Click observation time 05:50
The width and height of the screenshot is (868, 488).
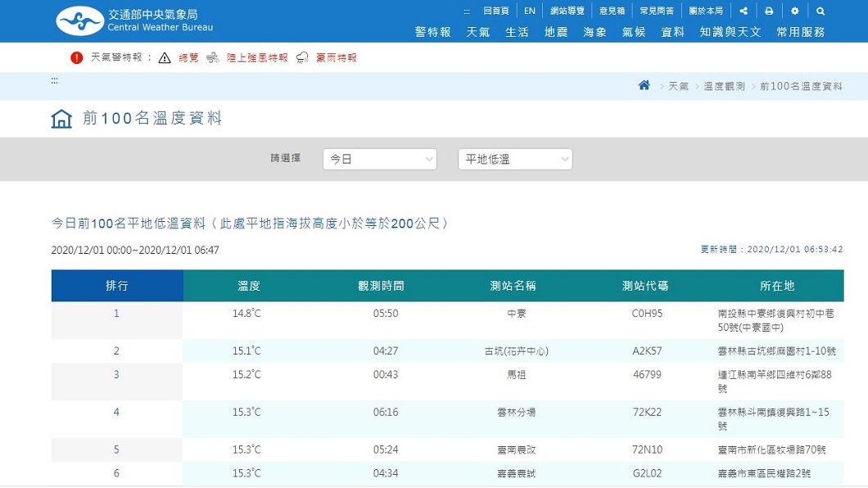click(386, 314)
